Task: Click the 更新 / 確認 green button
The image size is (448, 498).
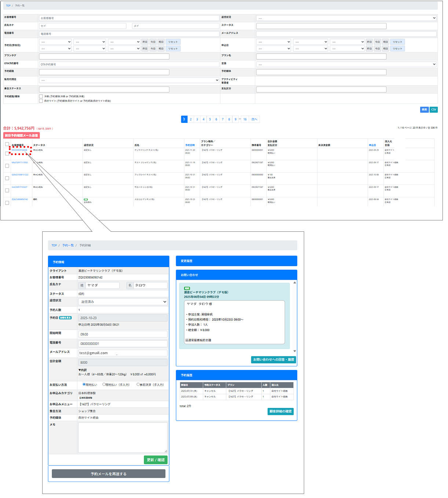Action: tap(156, 460)
